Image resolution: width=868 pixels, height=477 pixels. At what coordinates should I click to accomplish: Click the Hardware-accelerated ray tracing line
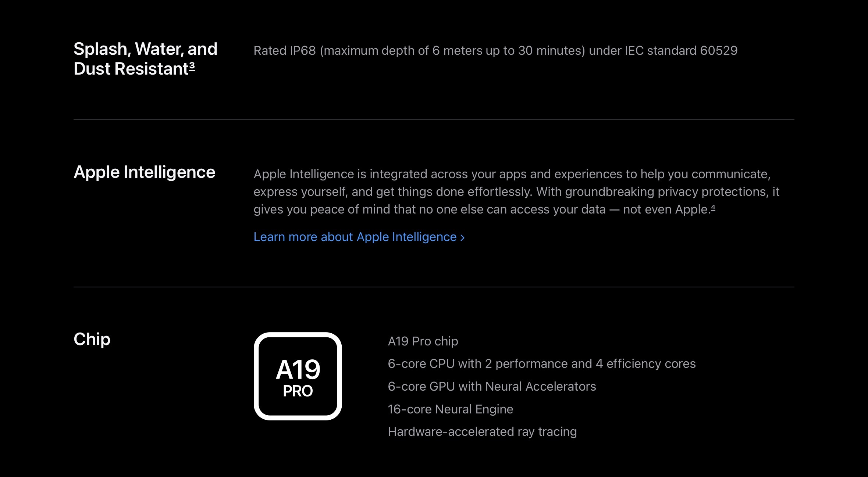tap(482, 431)
